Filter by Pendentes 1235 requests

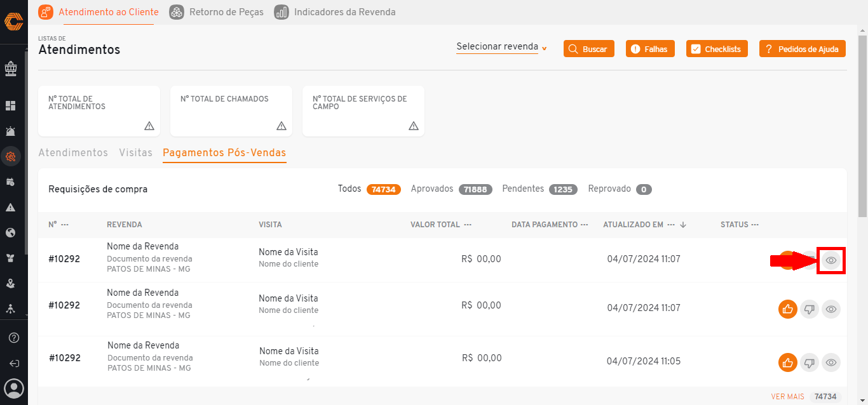tap(539, 189)
